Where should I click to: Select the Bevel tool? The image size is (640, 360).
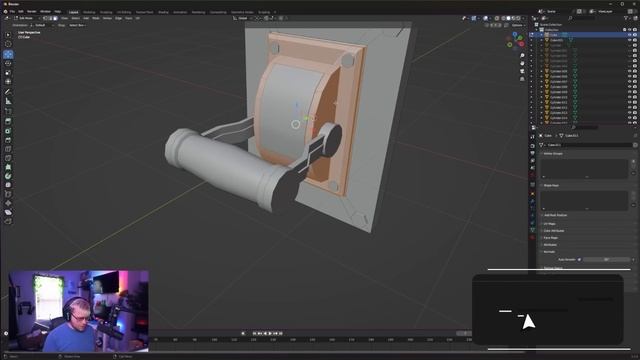click(8, 140)
